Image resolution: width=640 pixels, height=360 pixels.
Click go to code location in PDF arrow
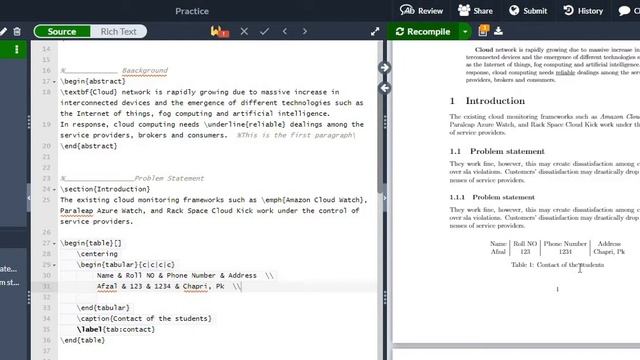coord(384,68)
